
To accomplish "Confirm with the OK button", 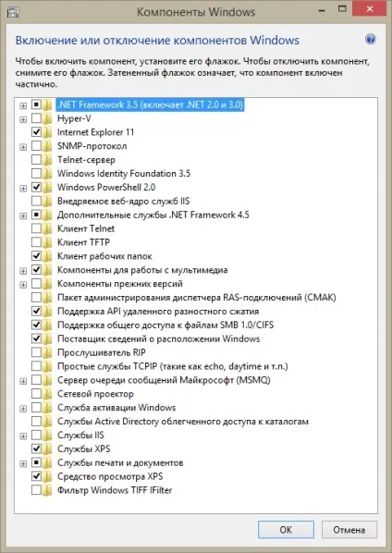I will (x=286, y=529).
